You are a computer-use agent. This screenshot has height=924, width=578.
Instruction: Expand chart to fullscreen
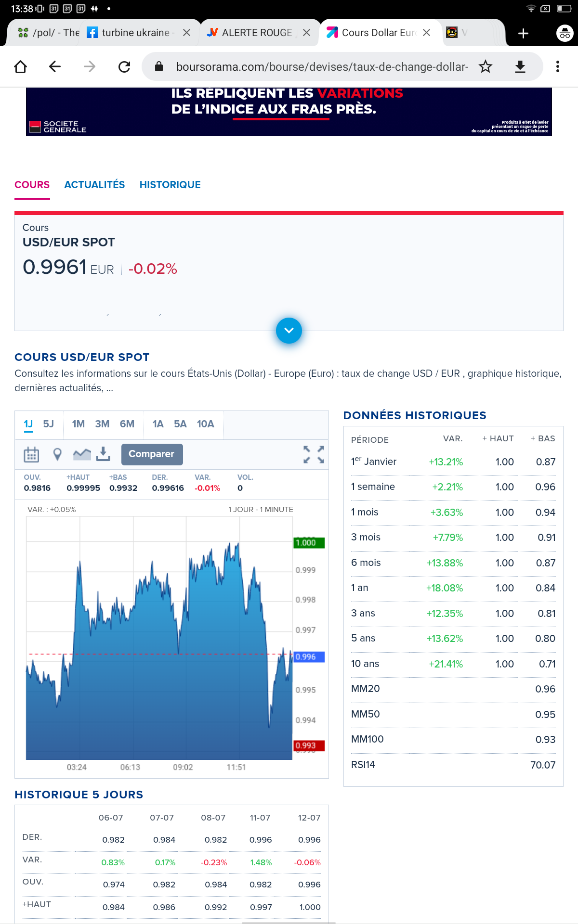(314, 454)
